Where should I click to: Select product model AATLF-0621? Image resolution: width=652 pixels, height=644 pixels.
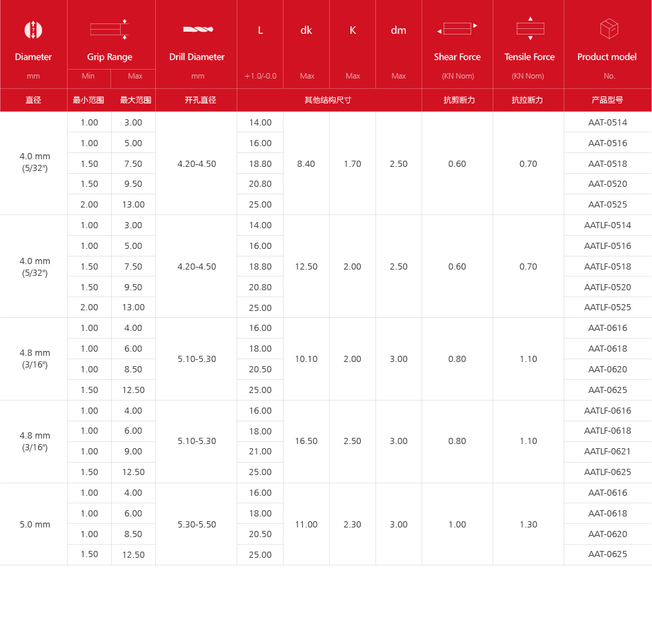click(x=607, y=452)
